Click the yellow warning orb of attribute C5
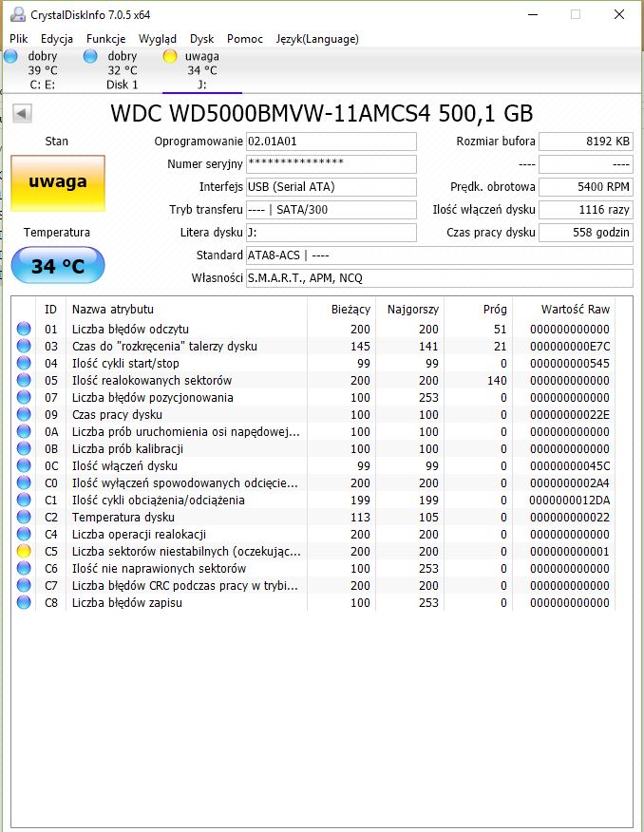644x832 pixels. click(x=24, y=551)
